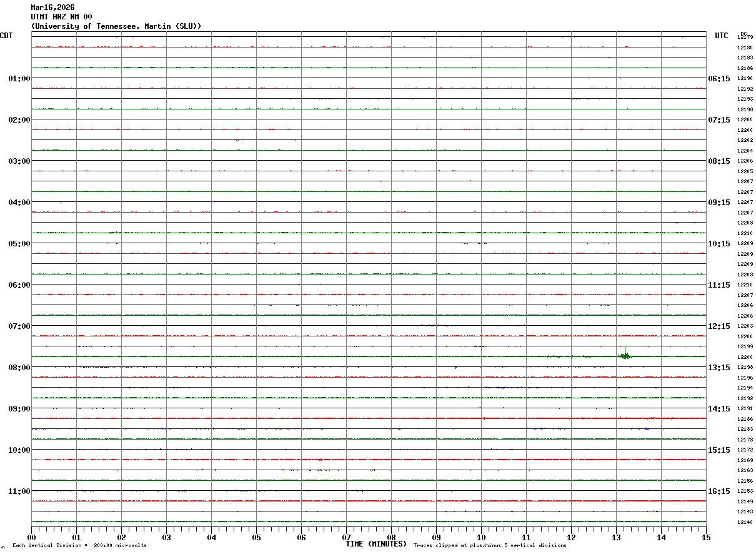The height and width of the screenshot is (554, 756).
Task: Select DC offset value 12156
Action: click(745, 481)
